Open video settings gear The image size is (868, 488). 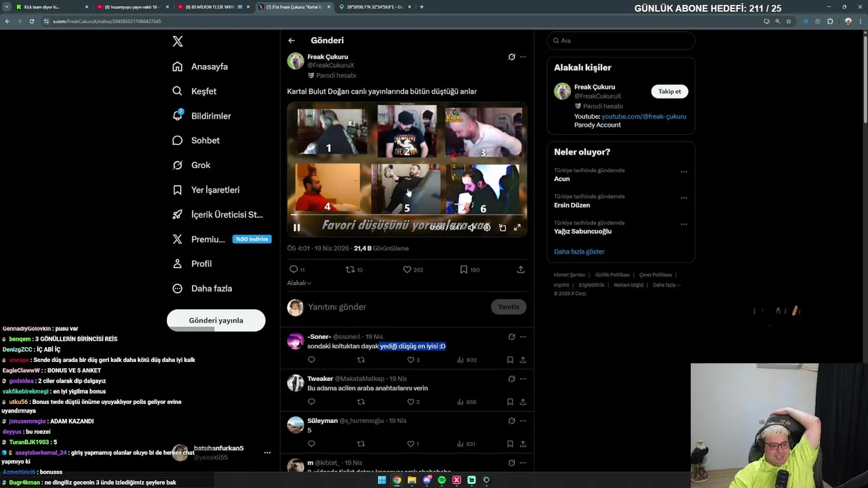coord(487,228)
